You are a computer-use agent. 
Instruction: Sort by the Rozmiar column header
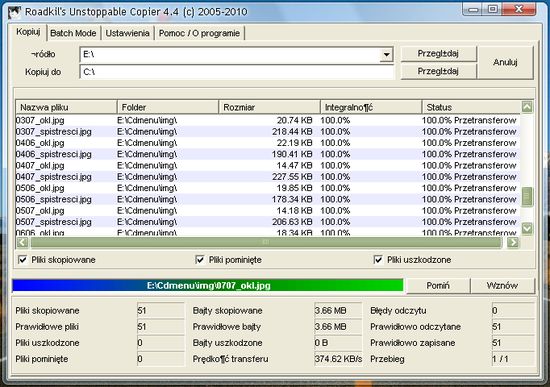(269, 107)
